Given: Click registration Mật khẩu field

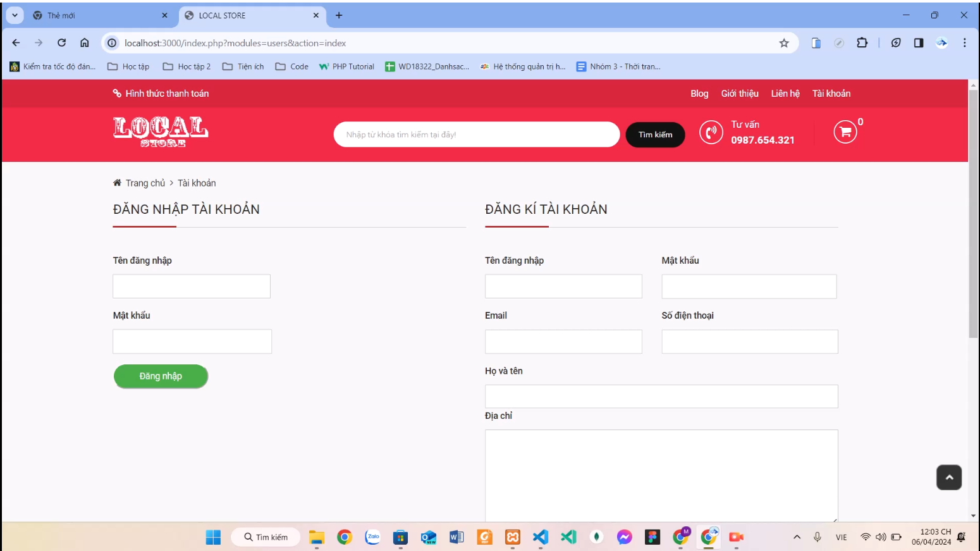Looking at the screenshot, I should point(749,287).
